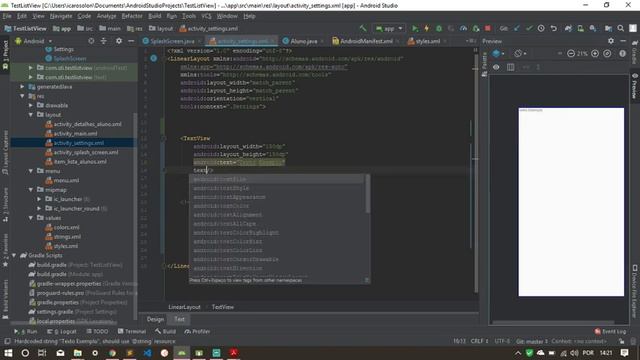Open the Build menu
The image size is (640, 360).
[154, 16]
